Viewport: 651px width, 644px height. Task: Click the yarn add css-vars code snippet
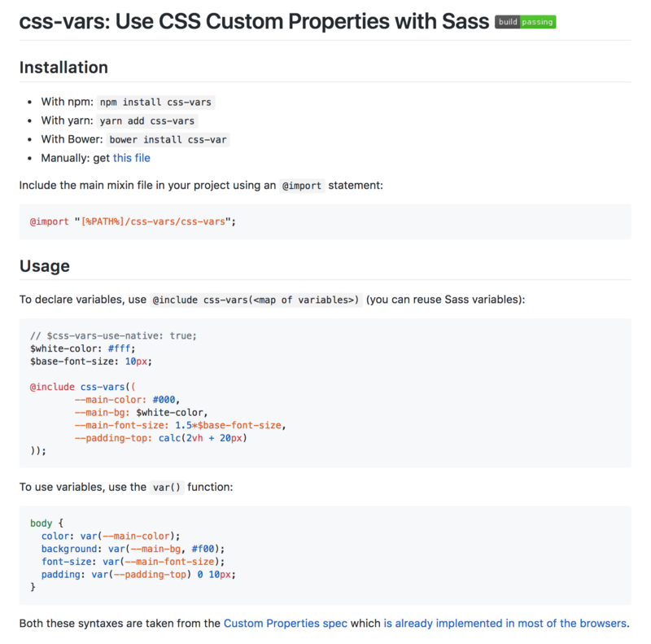pos(147,121)
